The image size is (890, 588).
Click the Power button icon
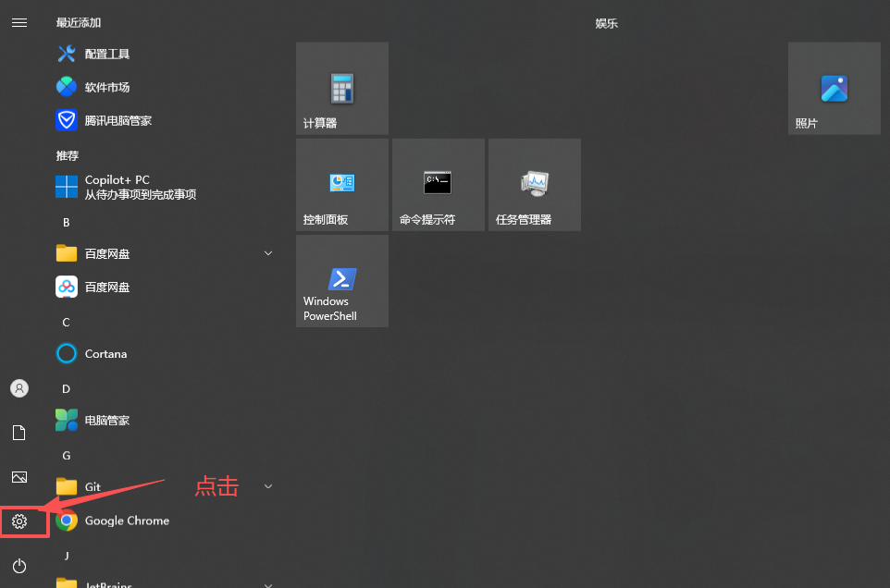click(19, 566)
